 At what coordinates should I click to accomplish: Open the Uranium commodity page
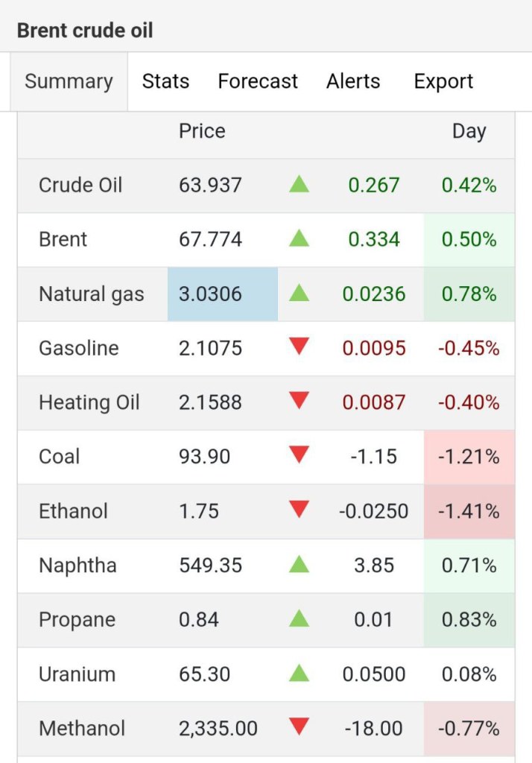coord(77,674)
